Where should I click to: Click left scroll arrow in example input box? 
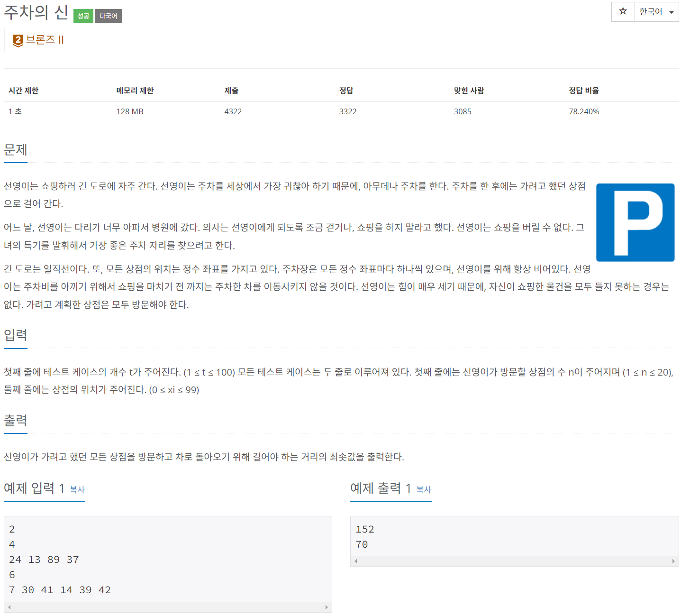coord(9,607)
